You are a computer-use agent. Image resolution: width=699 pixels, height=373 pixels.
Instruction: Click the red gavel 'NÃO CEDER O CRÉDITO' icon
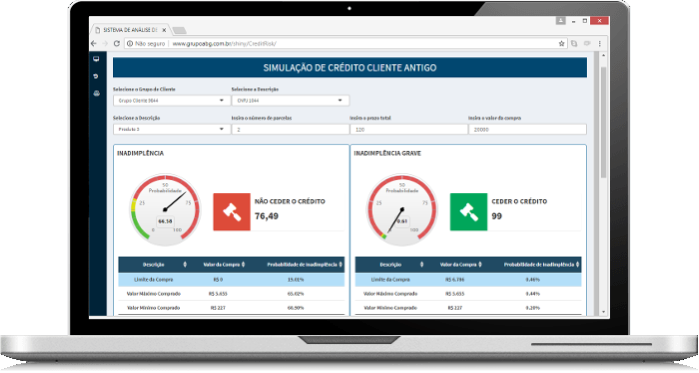(x=231, y=212)
